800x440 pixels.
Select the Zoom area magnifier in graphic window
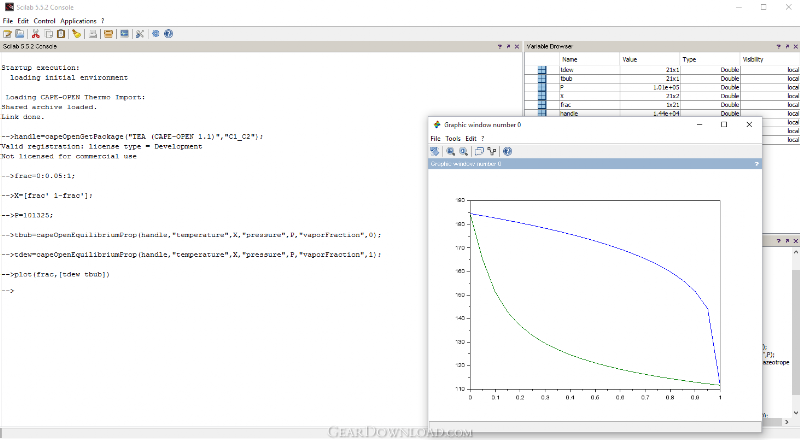click(x=451, y=151)
